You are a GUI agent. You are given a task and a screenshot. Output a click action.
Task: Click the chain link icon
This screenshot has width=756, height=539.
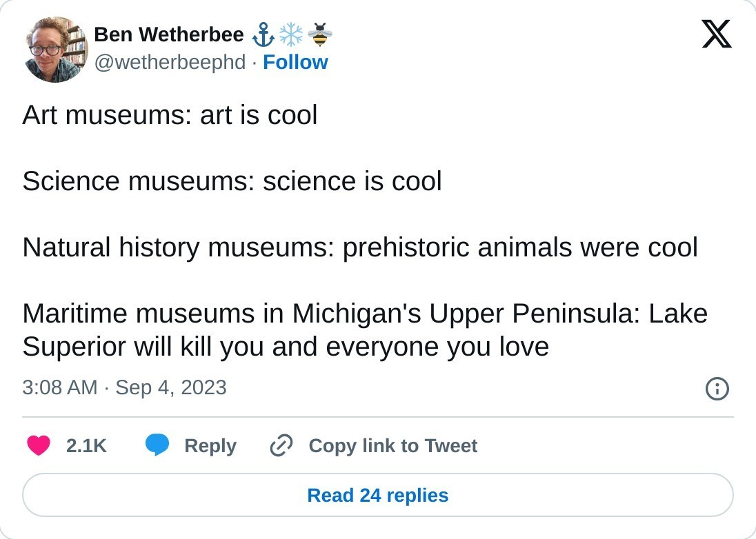pyautogui.click(x=281, y=446)
